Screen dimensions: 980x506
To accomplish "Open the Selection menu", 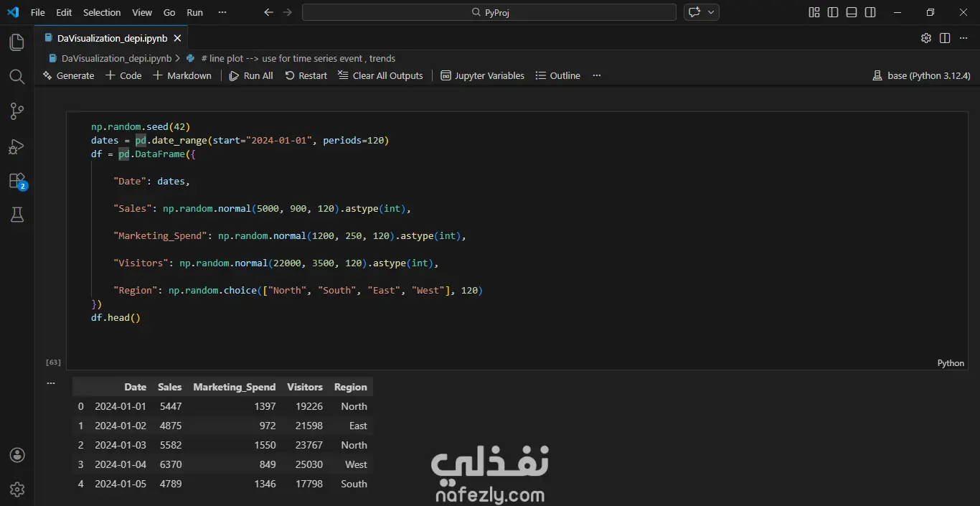I will point(102,12).
